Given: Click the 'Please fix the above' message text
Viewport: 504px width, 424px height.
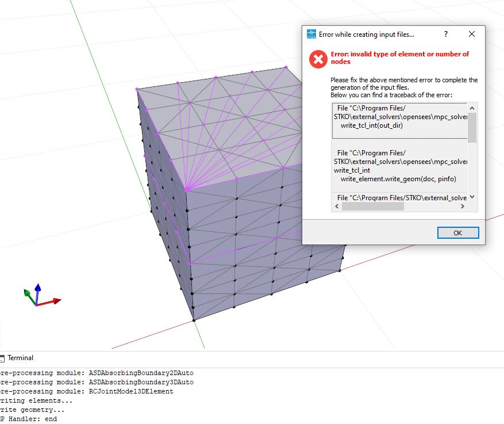Looking at the screenshot, I should 404,87.
